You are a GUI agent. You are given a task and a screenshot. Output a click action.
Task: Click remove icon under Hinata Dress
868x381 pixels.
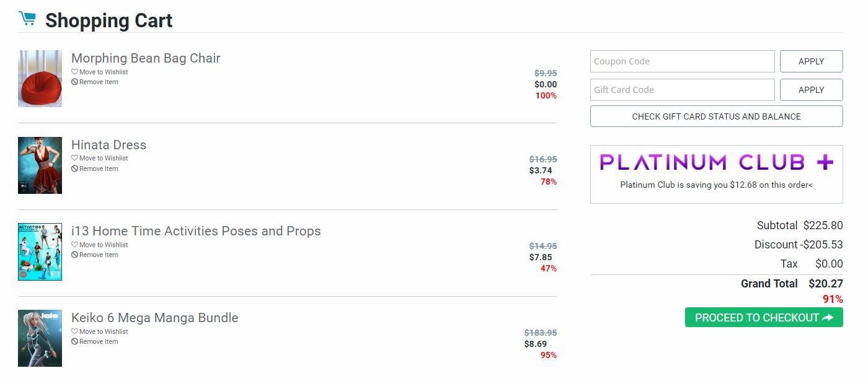pyautogui.click(x=74, y=169)
